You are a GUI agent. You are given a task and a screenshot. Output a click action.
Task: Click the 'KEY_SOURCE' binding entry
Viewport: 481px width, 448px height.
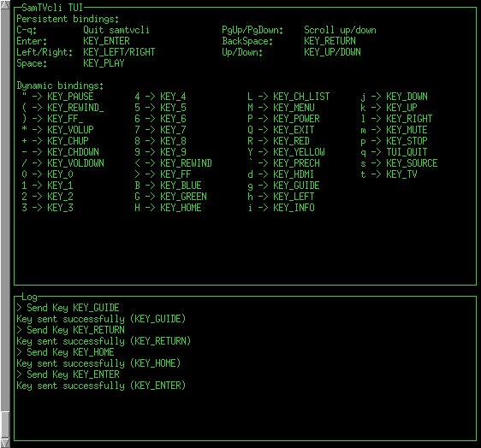pos(412,163)
